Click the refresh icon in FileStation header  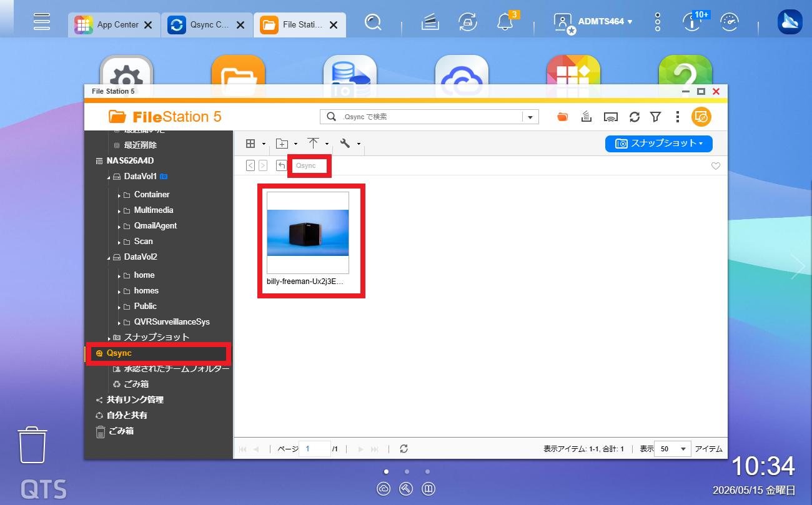pos(635,117)
